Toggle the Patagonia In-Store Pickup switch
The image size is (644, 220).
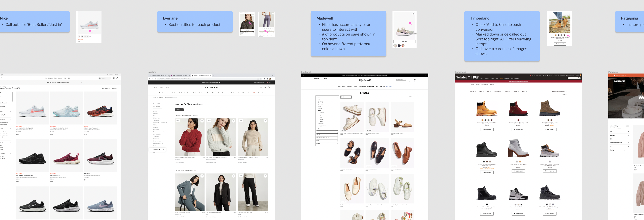pos(627,126)
